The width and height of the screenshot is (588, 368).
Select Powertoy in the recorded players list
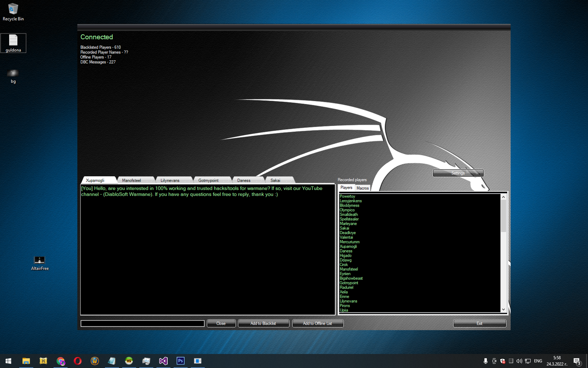[347, 196]
